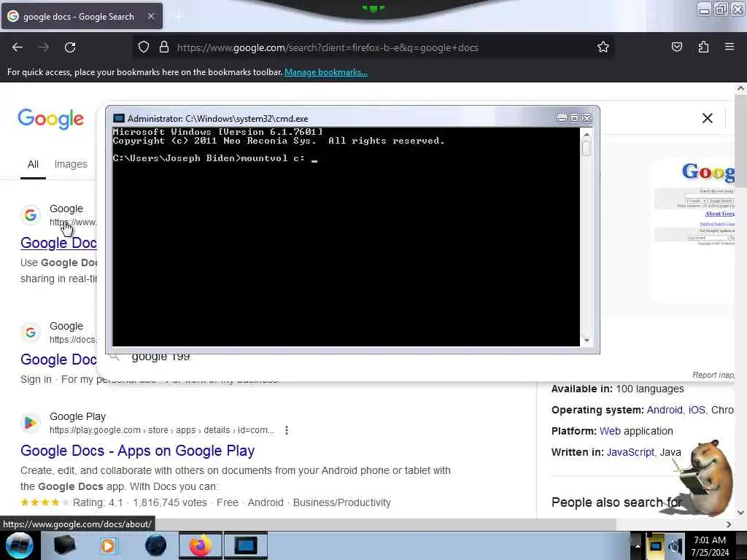The image size is (747, 560).
Task: Open the second Google Docs result link
Action: pyautogui.click(x=58, y=359)
